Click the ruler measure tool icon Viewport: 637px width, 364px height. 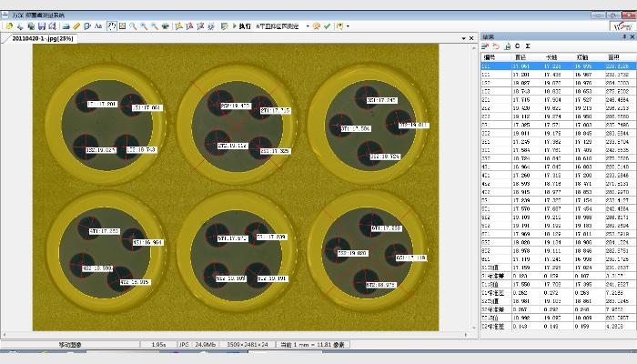(76, 26)
